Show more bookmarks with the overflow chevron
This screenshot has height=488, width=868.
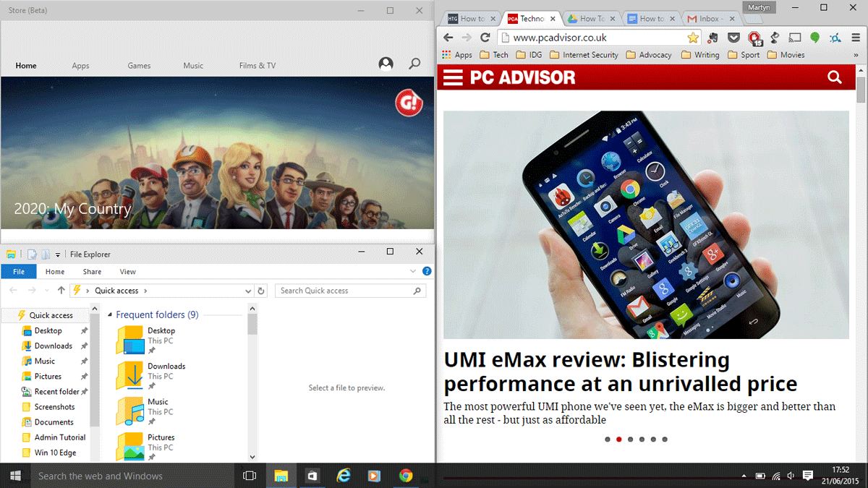tap(856, 55)
